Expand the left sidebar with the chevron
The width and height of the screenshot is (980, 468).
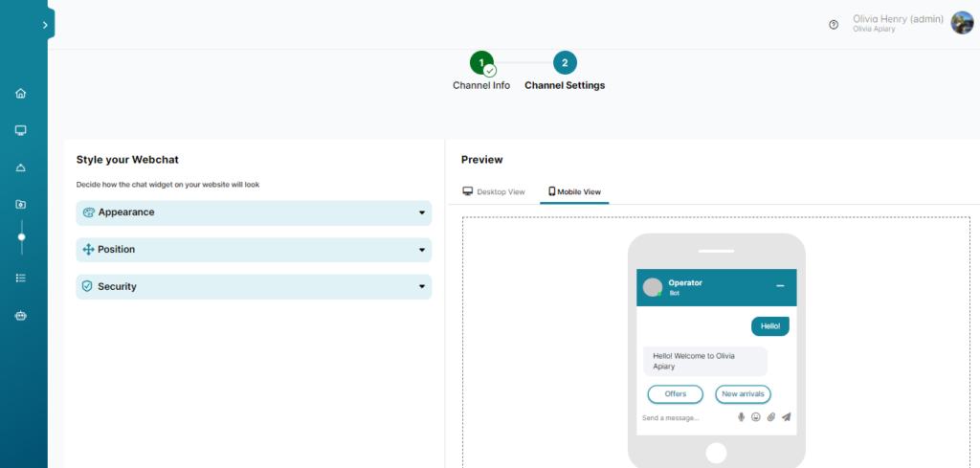45,25
